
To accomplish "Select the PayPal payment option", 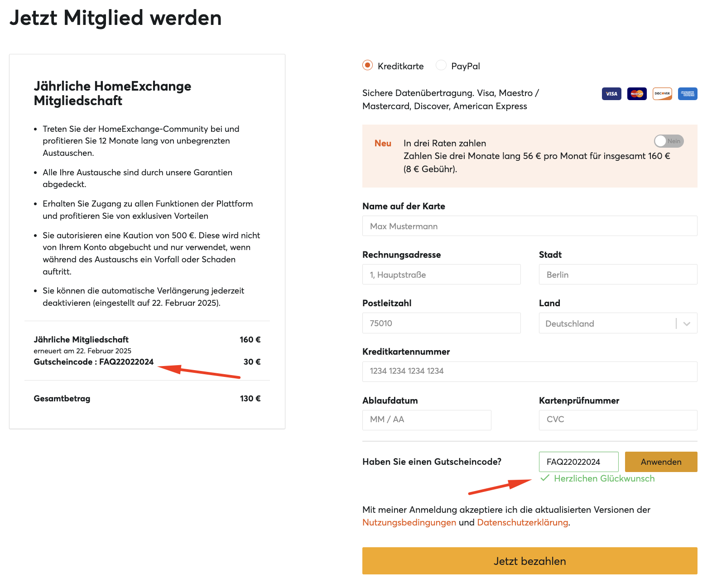I will coord(441,65).
